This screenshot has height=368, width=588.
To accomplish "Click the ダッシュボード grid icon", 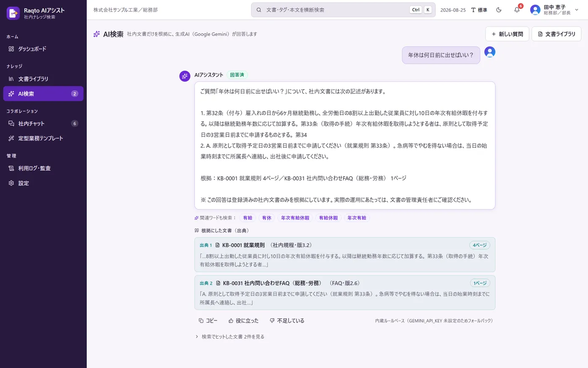I will (x=11, y=49).
